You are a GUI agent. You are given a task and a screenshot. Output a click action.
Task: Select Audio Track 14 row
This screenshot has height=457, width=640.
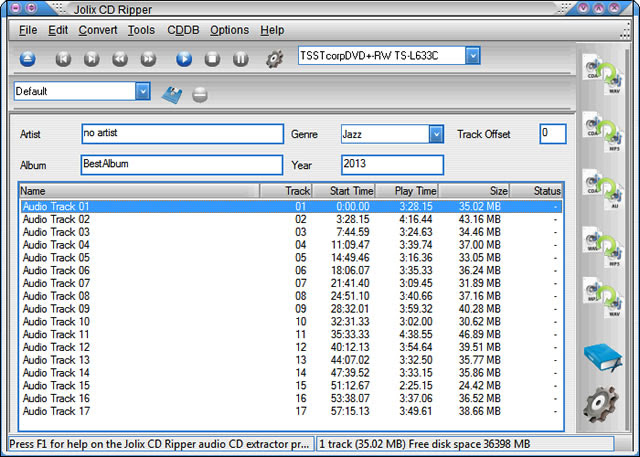click(x=291, y=373)
